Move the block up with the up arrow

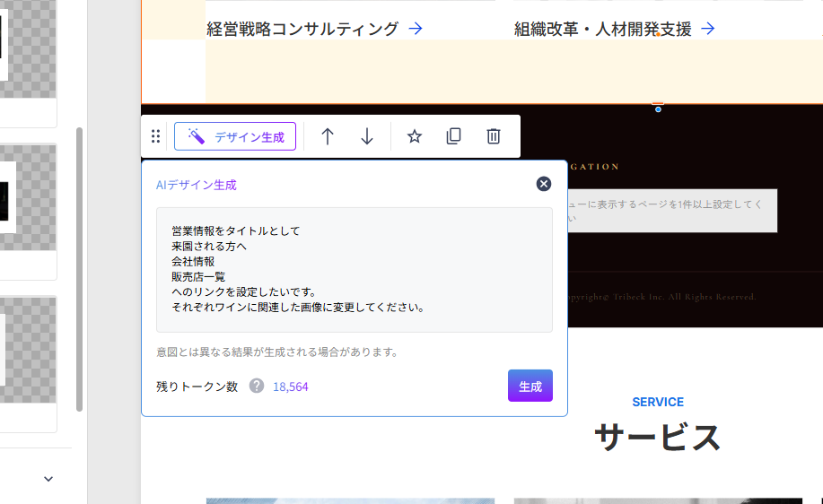(x=328, y=136)
